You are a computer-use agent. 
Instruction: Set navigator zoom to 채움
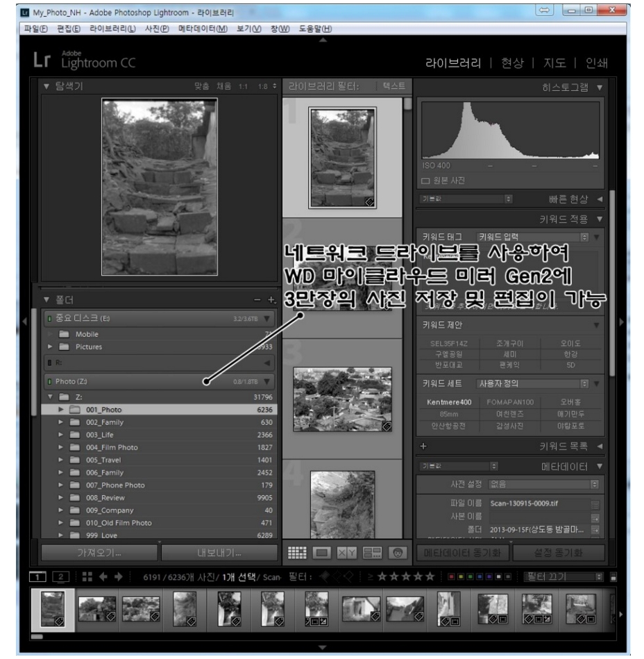[223, 86]
